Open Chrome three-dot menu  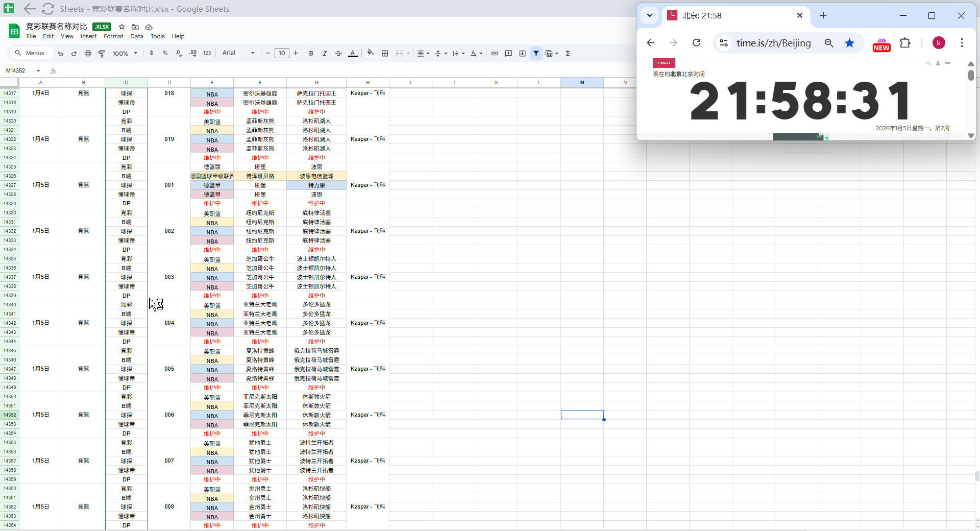coord(962,43)
